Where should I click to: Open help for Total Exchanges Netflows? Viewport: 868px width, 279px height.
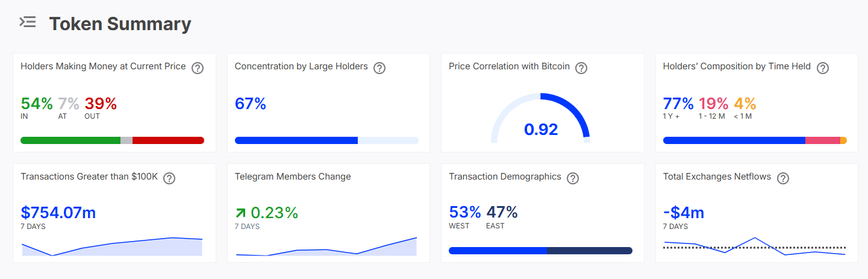pyautogui.click(x=783, y=178)
